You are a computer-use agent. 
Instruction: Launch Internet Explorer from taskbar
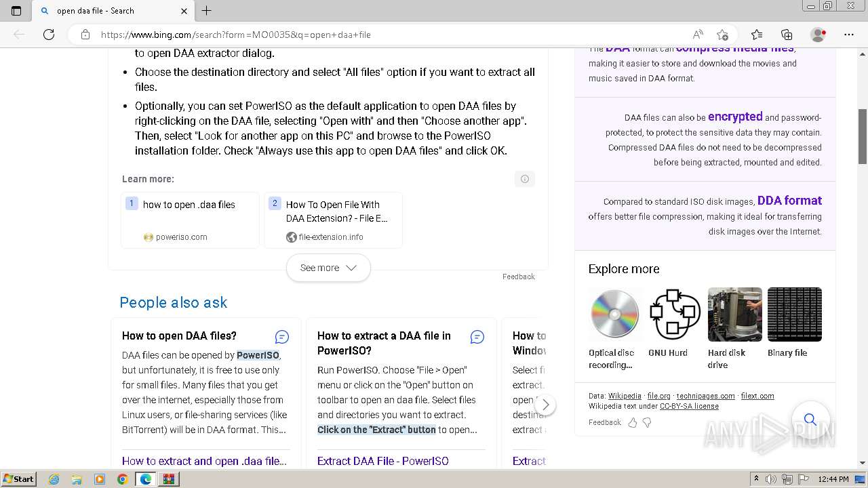click(54, 479)
